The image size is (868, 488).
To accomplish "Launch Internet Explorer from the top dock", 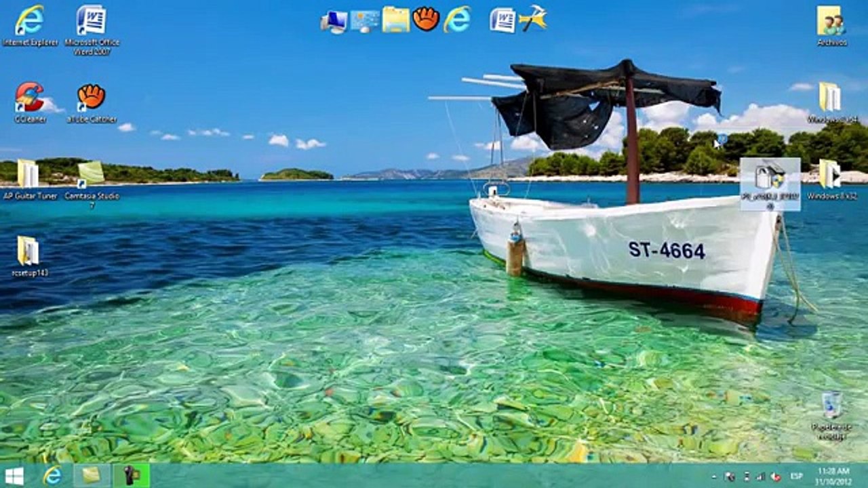I will [x=457, y=19].
